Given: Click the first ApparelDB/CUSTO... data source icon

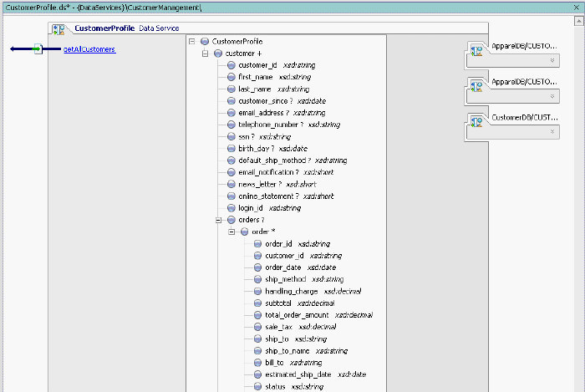Looking at the screenshot, I should (x=476, y=50).
